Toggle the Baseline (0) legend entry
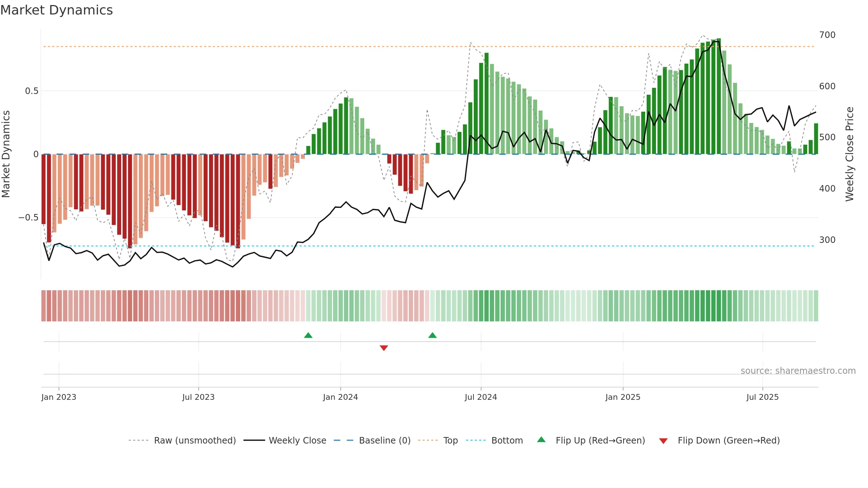This screenshot has height=488, width=868. coord(372,440)
